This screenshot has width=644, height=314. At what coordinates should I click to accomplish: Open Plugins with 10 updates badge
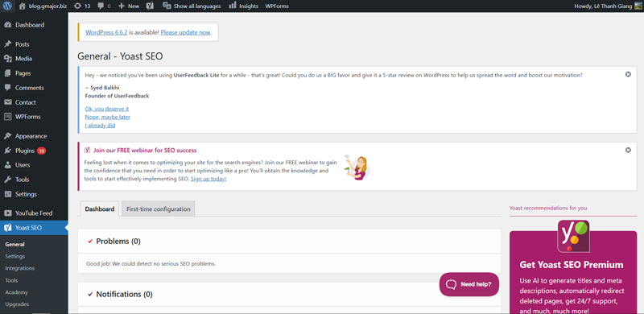click(x=34, y=151)
